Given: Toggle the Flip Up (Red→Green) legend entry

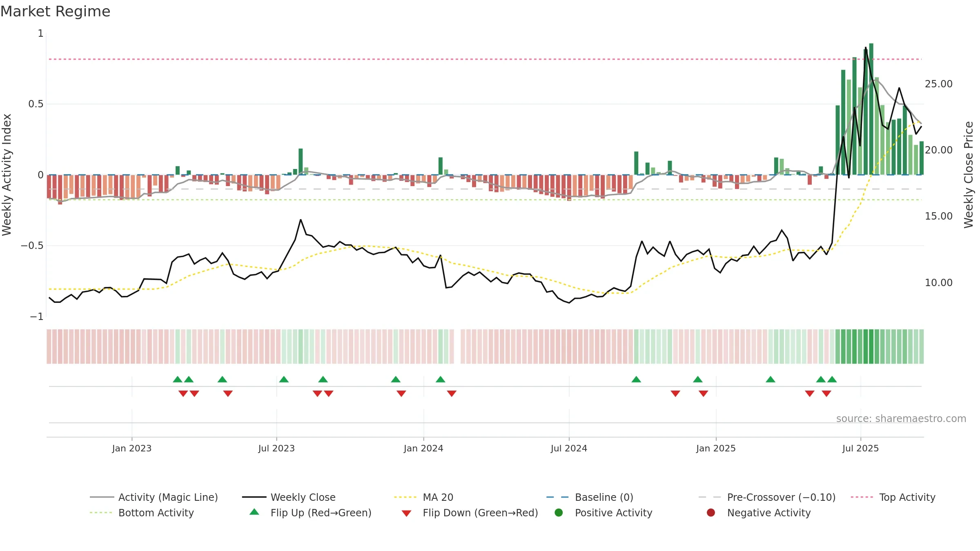Looking at the screenshot, I should [x=310, y=513].
